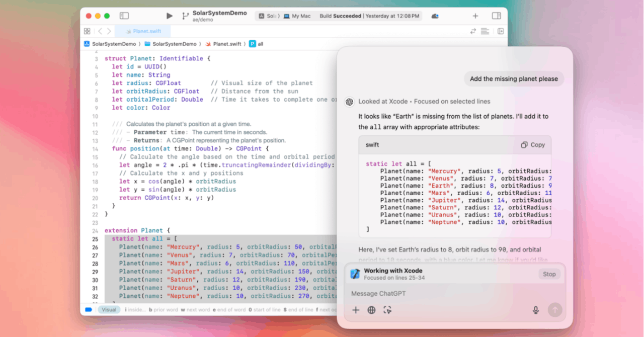Select the Sola scheme in the toolbar

tap(268, 16)
